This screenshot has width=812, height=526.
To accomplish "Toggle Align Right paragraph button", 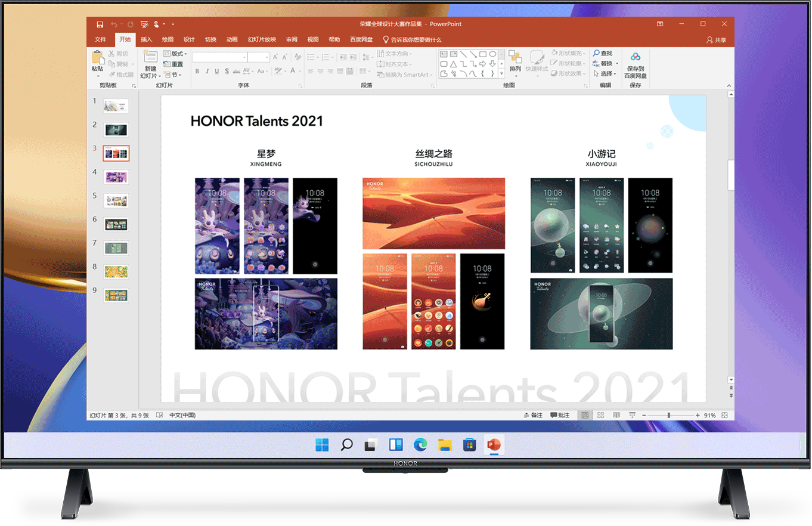I will (x=330, y=71).
